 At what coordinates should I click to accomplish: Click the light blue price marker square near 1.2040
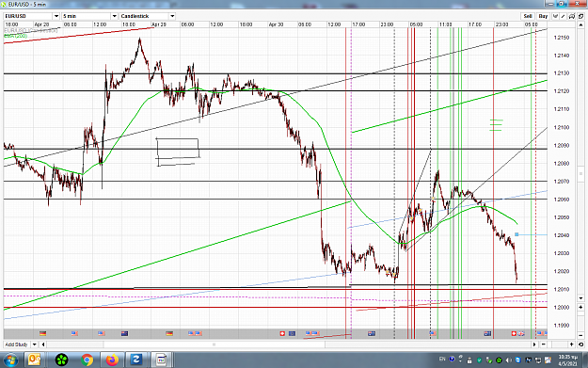coord(516,234)
